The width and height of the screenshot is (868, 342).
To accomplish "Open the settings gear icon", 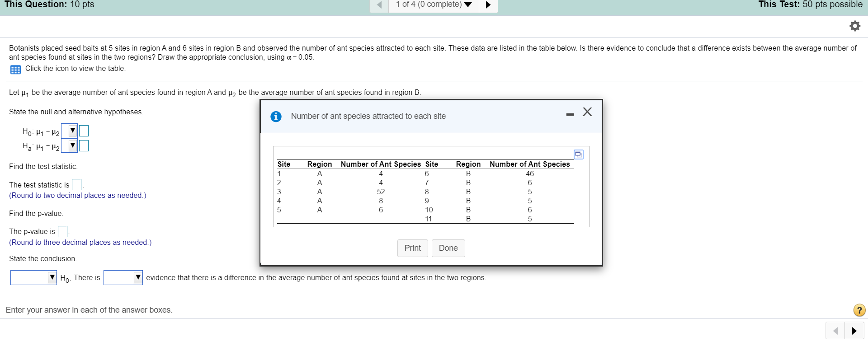I will click(x=854, y=26).
